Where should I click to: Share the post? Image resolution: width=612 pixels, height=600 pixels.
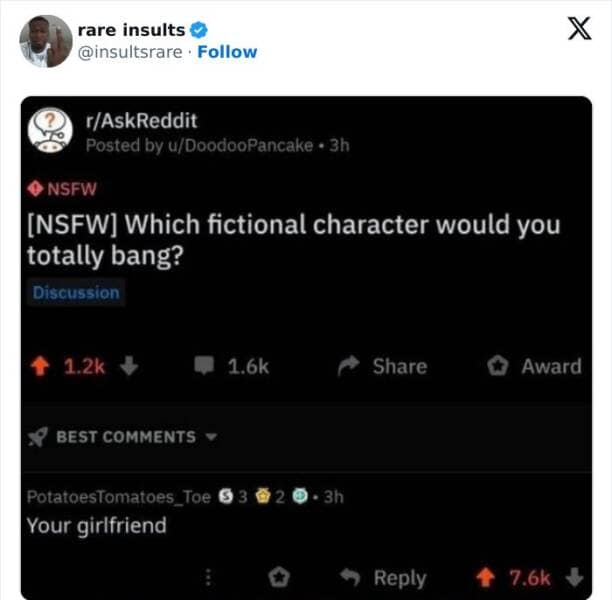tap(385, 366)
